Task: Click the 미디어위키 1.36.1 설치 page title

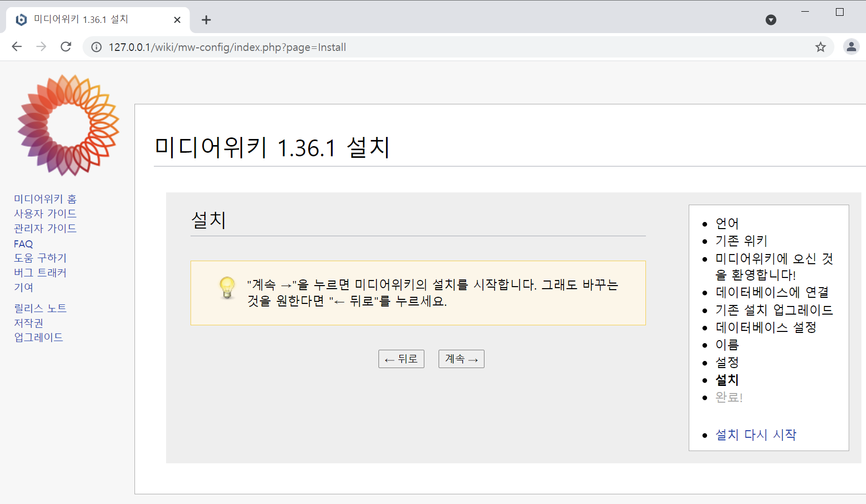Action: click(273, 148)
